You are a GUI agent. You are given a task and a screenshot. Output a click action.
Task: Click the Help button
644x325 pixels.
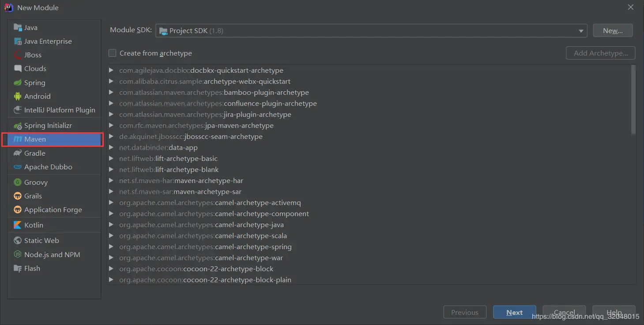click(614, 312)
